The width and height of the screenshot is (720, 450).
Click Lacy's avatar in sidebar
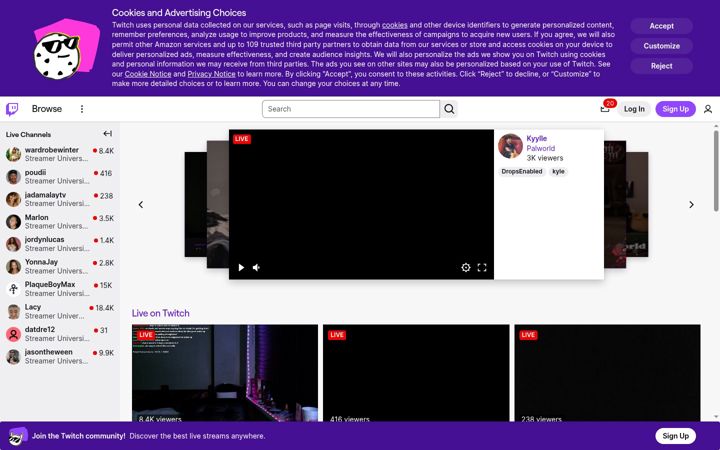click(13, 312)
